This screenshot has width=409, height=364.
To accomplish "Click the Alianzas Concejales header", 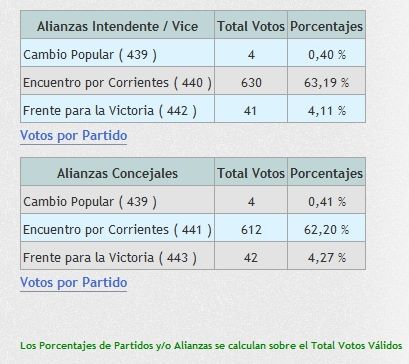I will pos(117,173).
